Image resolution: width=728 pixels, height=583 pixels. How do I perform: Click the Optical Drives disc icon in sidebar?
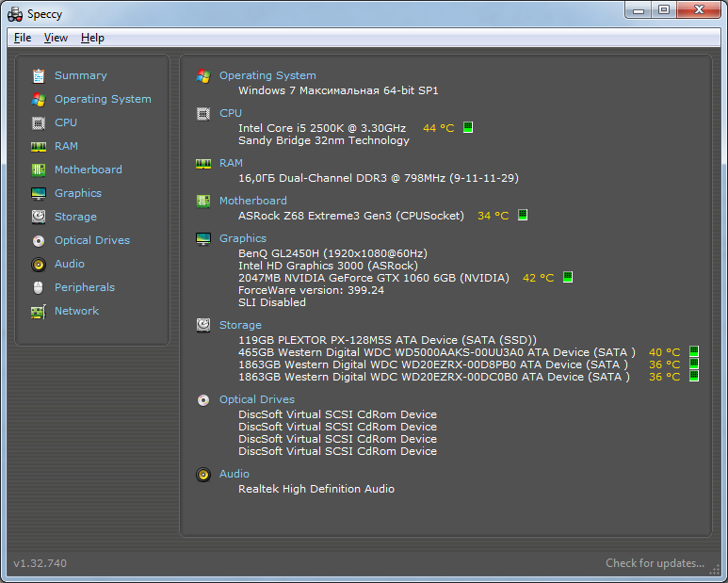39,240
